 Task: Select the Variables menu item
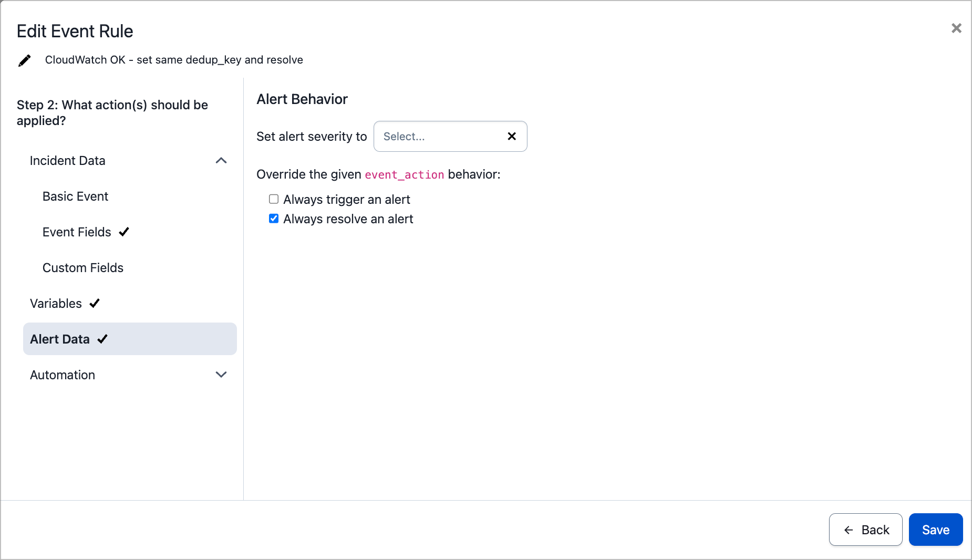tap(56, 304)
